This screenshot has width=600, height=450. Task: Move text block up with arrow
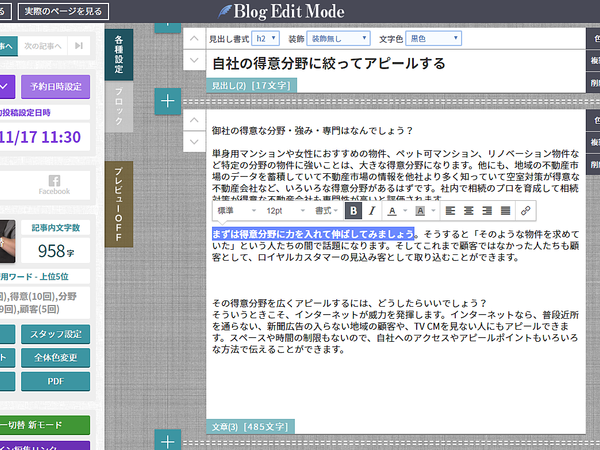(194, 120)
